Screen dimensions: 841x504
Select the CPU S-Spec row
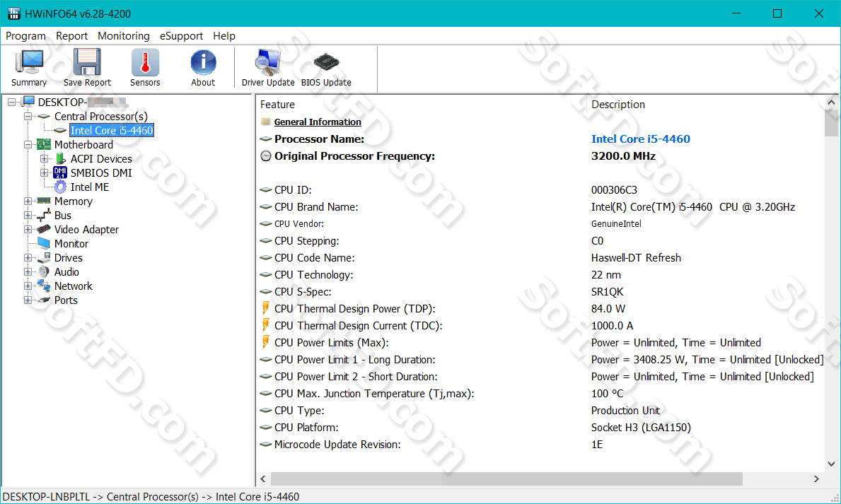click(x=540, y=292)
